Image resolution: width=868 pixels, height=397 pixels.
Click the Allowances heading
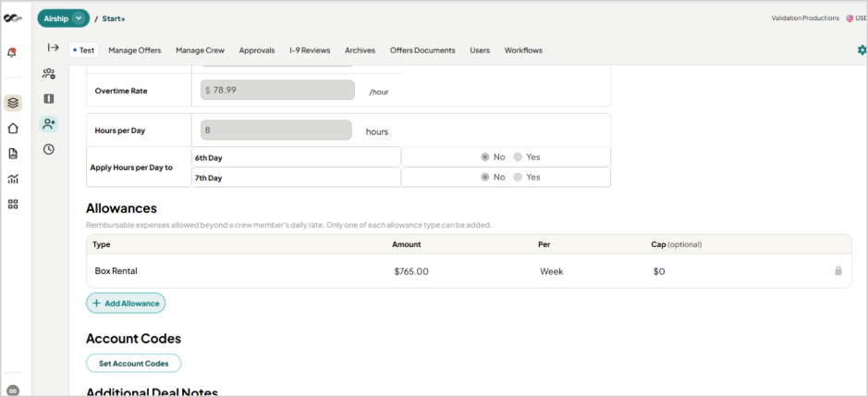pos(121,208)
